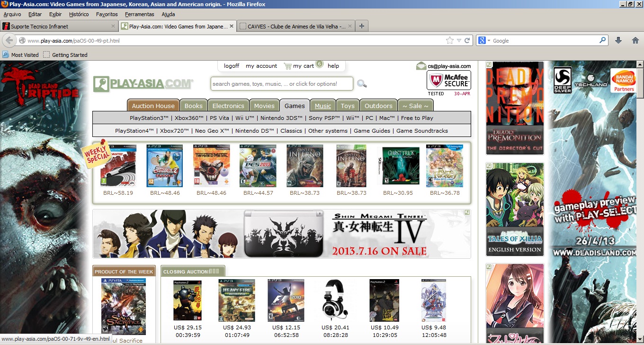Image resolution: width=644 pixels, height=345 pixels.
Task: Bookmark this page with the star icon
Action: pos(449,41)
